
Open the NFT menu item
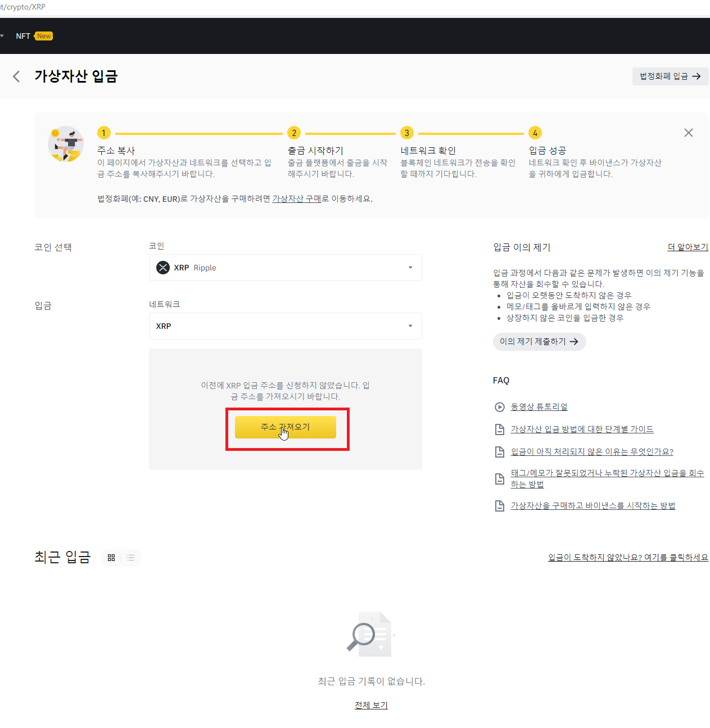tap(23, 36)
